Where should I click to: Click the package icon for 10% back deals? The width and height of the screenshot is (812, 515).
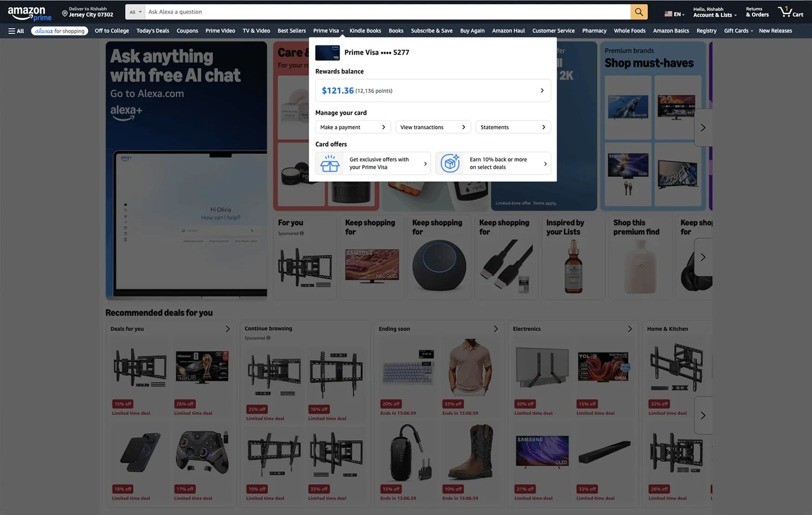[450, 163]
